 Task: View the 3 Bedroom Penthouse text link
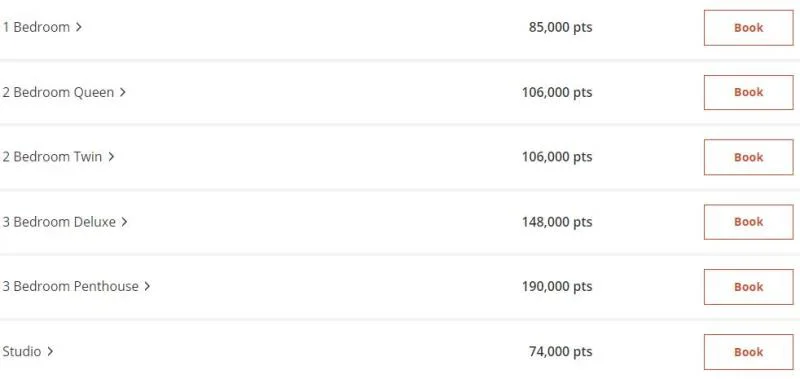click(x=70, y=286)
